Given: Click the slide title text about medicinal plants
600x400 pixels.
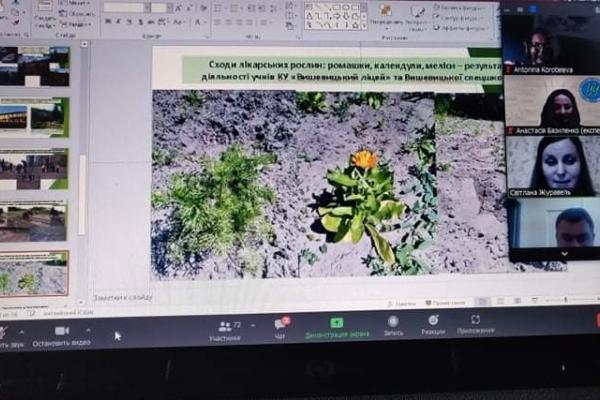Looking at the screenshot, I should click(340, 70).
